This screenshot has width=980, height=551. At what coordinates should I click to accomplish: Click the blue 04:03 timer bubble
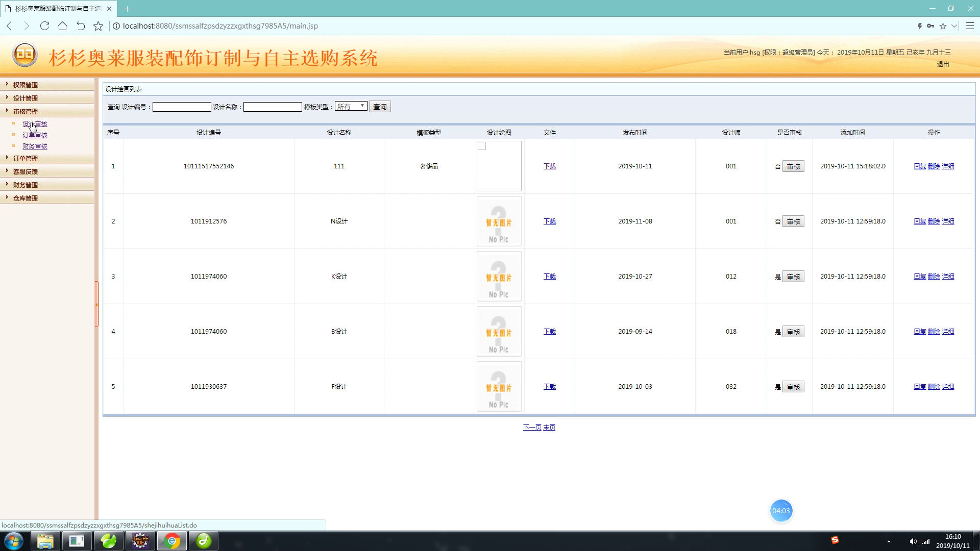781,511
